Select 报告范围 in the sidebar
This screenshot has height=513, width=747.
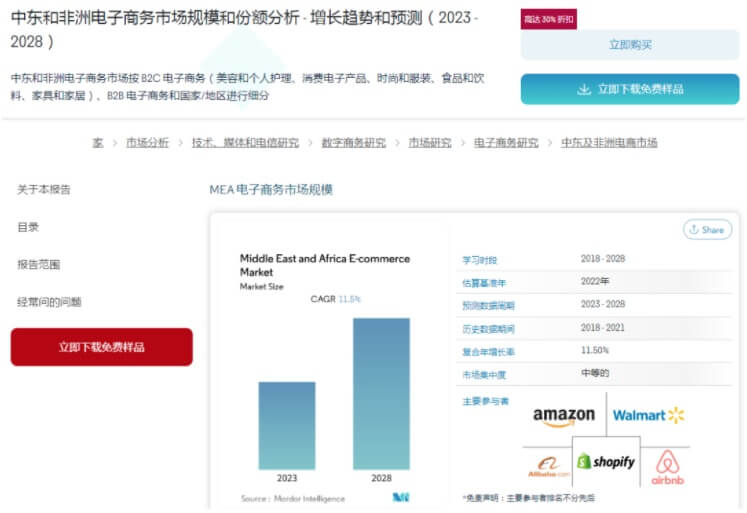39,265
